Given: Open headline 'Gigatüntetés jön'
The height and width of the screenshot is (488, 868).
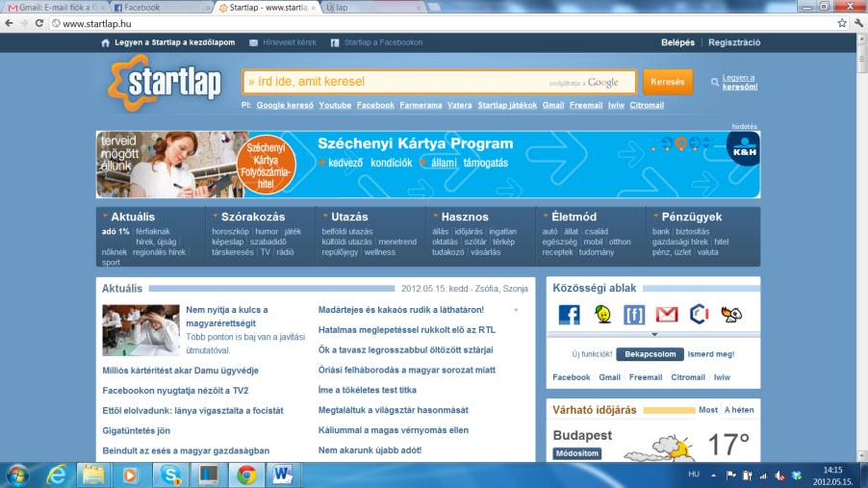Looking at the screenshot, I should 137,430.
